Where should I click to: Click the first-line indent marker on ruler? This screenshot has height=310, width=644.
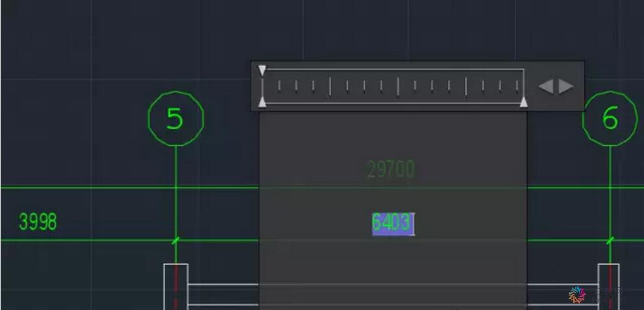[262, 70]
